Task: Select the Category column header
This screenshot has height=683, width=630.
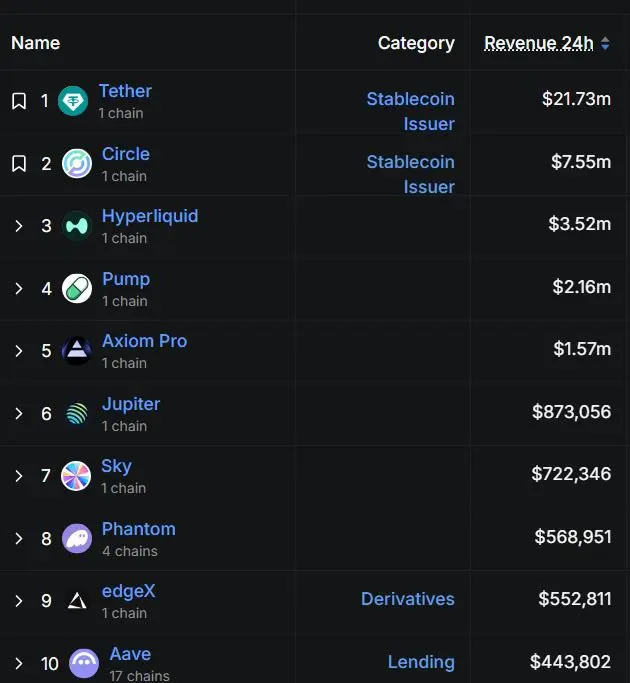Action: [416, 43]
